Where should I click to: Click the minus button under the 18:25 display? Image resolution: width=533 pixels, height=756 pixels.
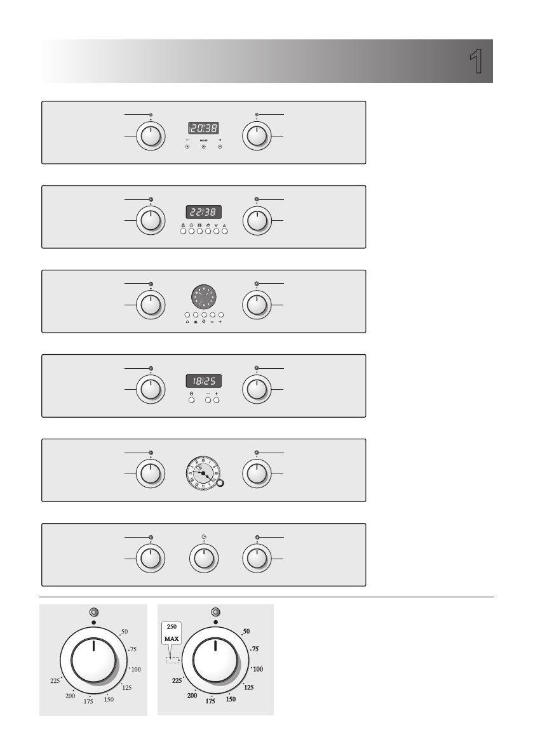208,400
